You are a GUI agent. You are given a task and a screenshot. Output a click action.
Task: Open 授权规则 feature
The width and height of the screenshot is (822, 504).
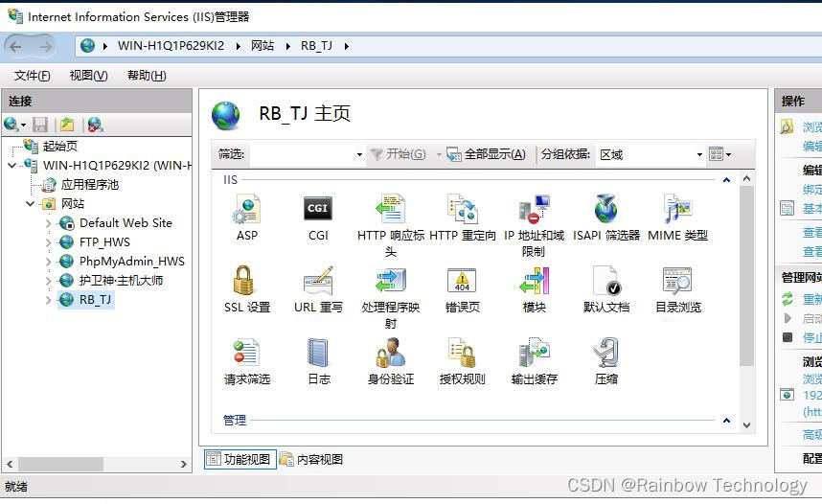[463, 361]
